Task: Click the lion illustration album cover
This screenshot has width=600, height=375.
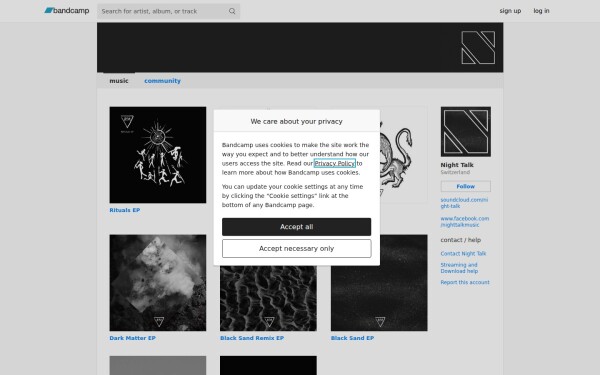Action: click(x=404, y=155)
